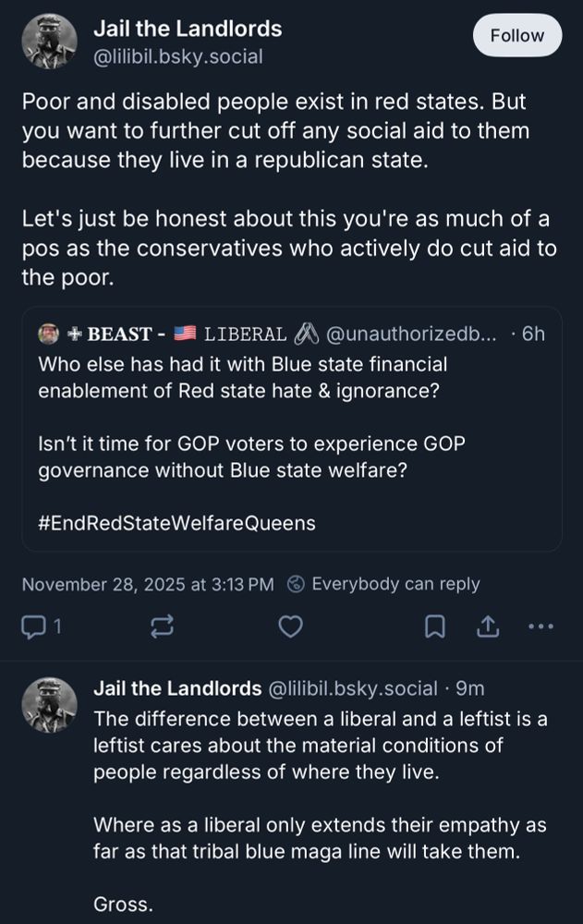Click the globe icon beside reply settings
The width and height of the screenshot is (583, 924).
pyautogui.click(x=296, y=584)
